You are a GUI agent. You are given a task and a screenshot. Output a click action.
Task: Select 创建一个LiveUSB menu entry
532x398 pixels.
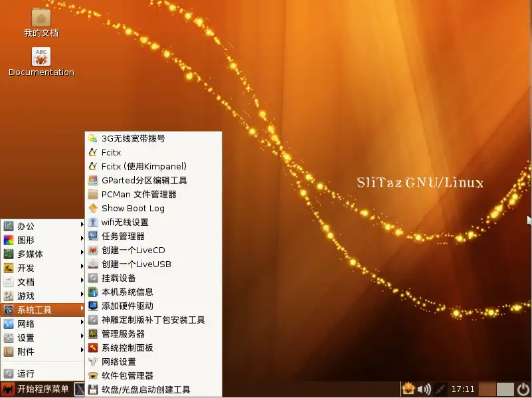pyautogui.click(x=153, y=264)
